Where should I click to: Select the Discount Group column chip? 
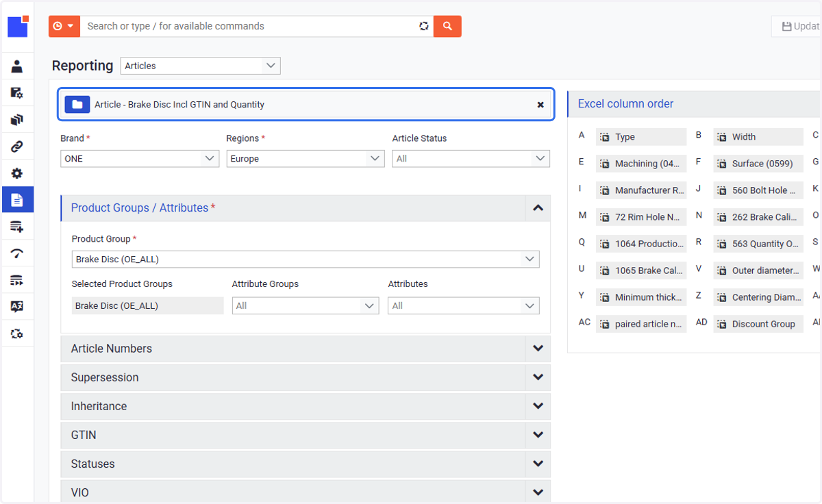758,324
